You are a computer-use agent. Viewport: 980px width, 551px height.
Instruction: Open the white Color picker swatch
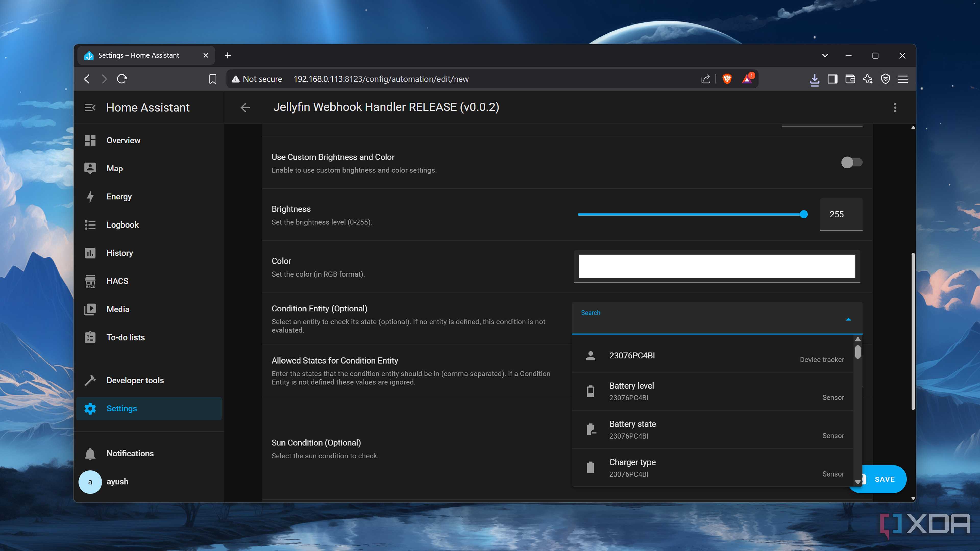tap(717, 266)
